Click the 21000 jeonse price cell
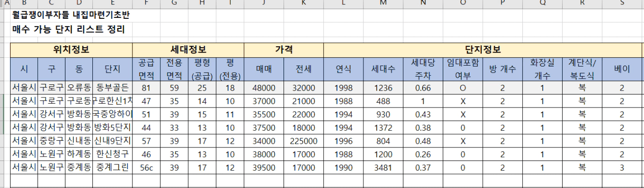Viewport: 644px width, 188px height. tap(303, 101)
